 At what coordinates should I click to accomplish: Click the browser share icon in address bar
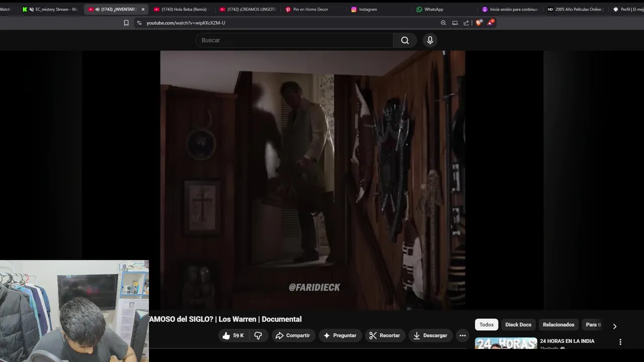coord(466,23)
